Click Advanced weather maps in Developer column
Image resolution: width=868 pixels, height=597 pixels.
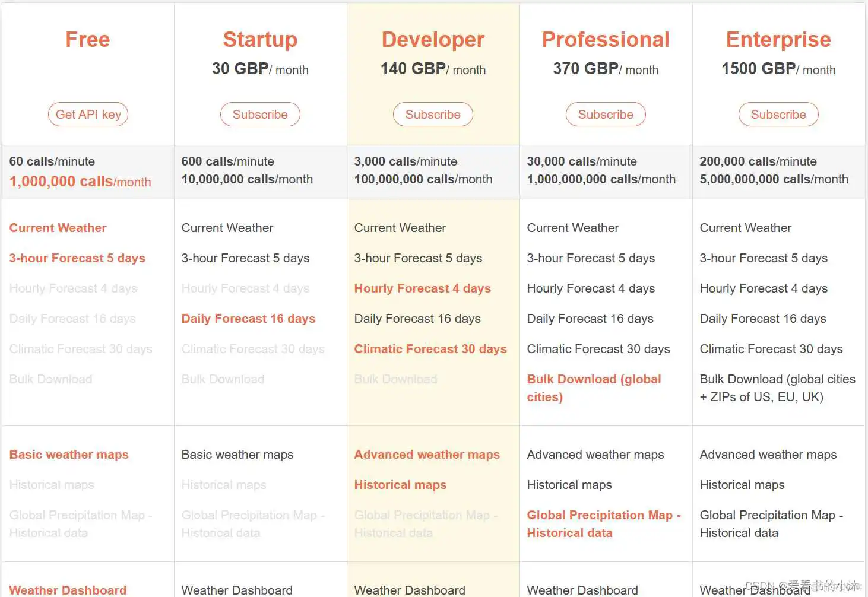[427, 455]
